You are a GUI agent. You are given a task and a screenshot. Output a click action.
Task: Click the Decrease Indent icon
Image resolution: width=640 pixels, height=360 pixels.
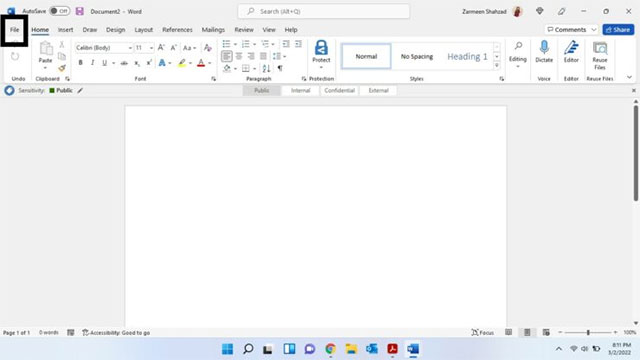point(286,44)
